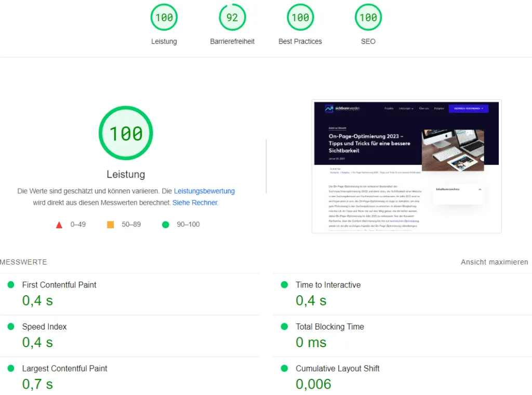Click the SEO score gauge at top
532x395 pixels.
click(x=368, y=17)
